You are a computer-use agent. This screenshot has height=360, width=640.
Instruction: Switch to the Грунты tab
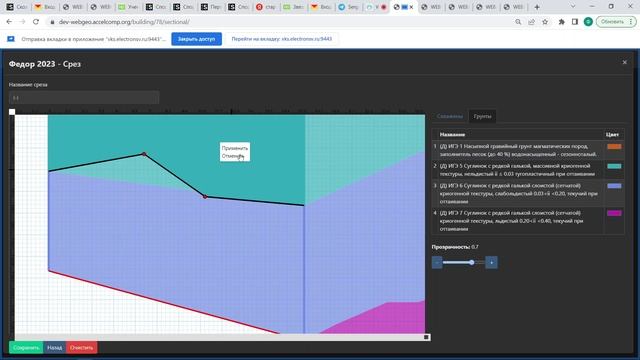coord(482,116)
